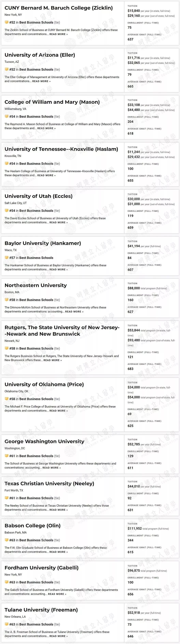Open University of Tennessee--Knoxville (Haslam) title link

coord(61,149)
